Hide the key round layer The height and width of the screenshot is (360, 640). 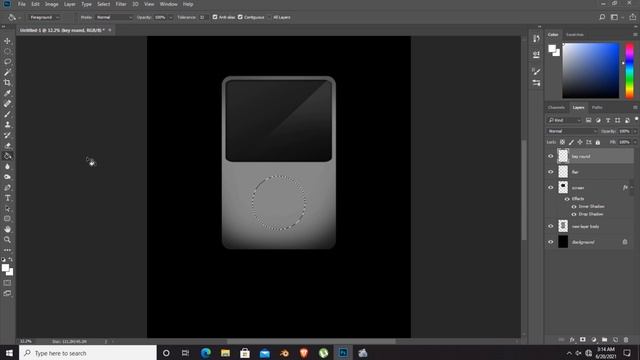pos(550,156)
